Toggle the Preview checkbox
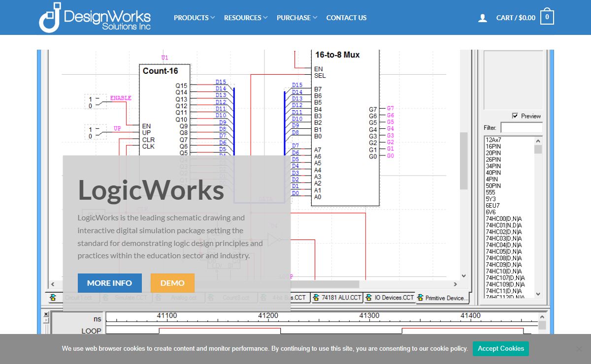 coord(515,116)
